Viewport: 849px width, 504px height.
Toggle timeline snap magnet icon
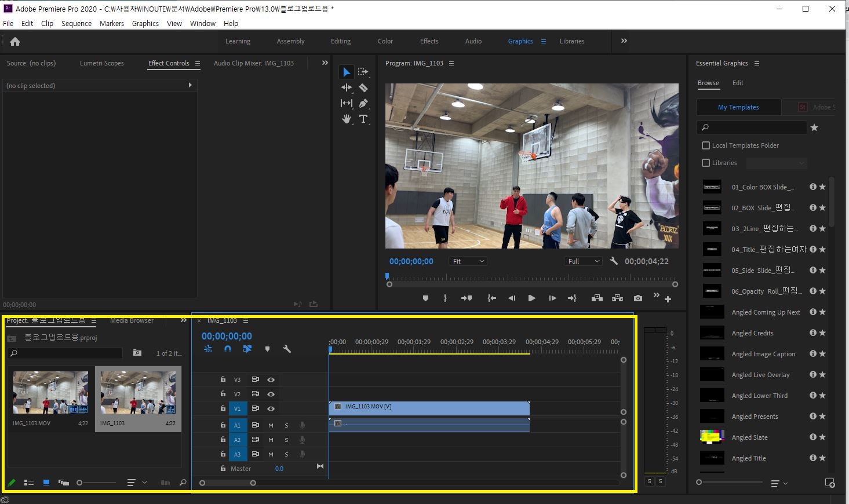tap(228, 349)
